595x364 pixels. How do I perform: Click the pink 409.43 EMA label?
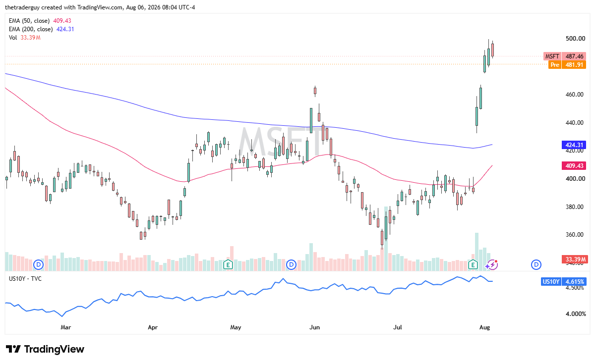574,166
